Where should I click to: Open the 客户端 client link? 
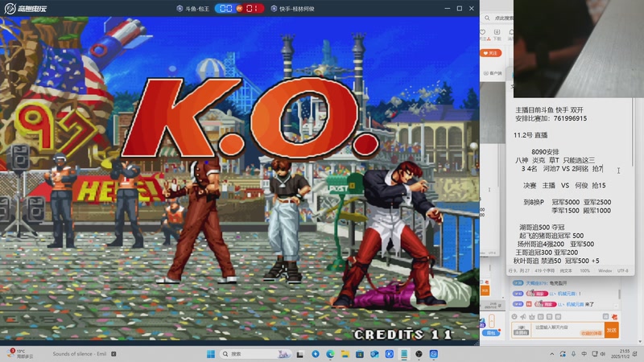tap(493, 73)
